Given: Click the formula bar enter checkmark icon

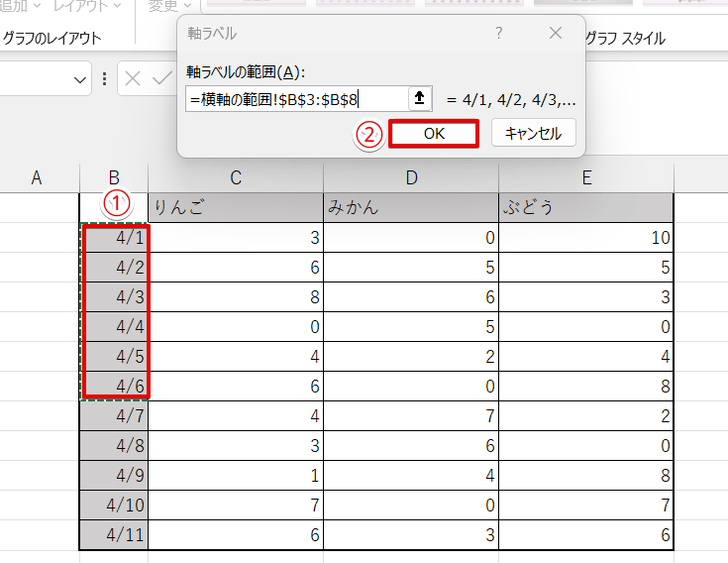Looking at the screenshot, I should tap(159, 79).
